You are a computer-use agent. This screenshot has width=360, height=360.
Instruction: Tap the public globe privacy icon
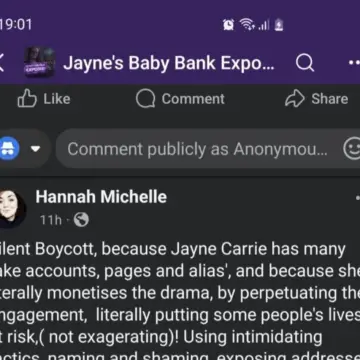tap(81, 220)
